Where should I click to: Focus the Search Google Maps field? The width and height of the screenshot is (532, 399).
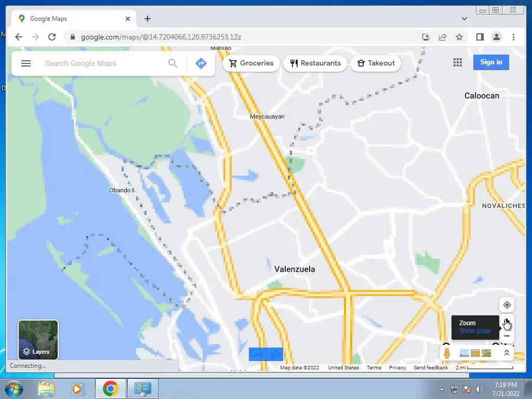[x=102, y=63]
